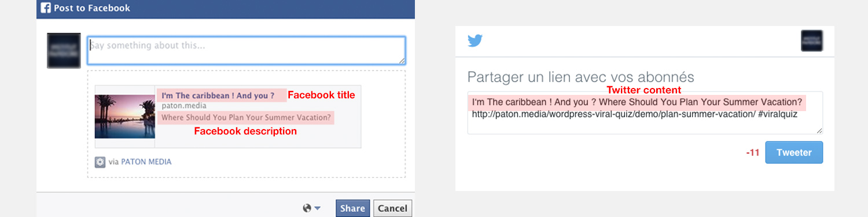Click the Tweeter button
868x217 pixels.
coord(794,153)
